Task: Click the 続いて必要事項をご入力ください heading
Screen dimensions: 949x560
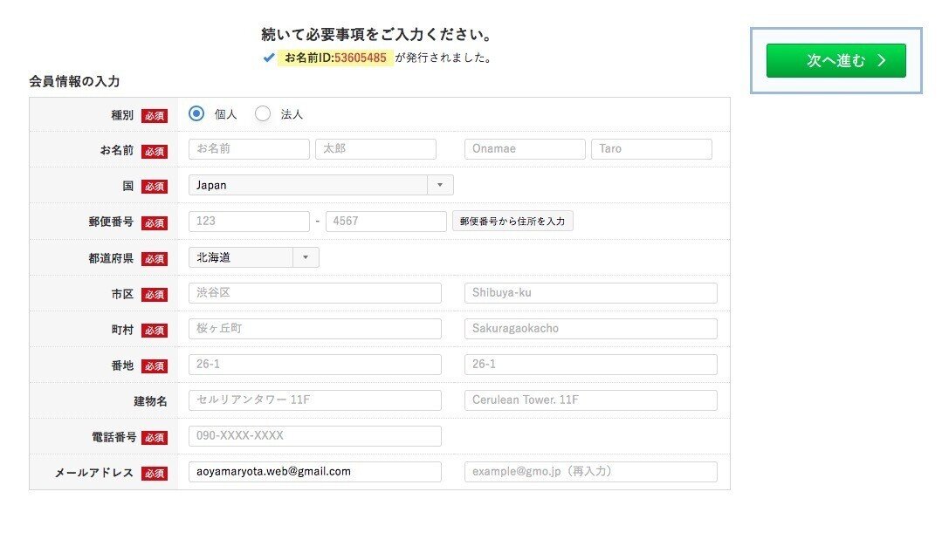Action: click(x=376, y=35)
